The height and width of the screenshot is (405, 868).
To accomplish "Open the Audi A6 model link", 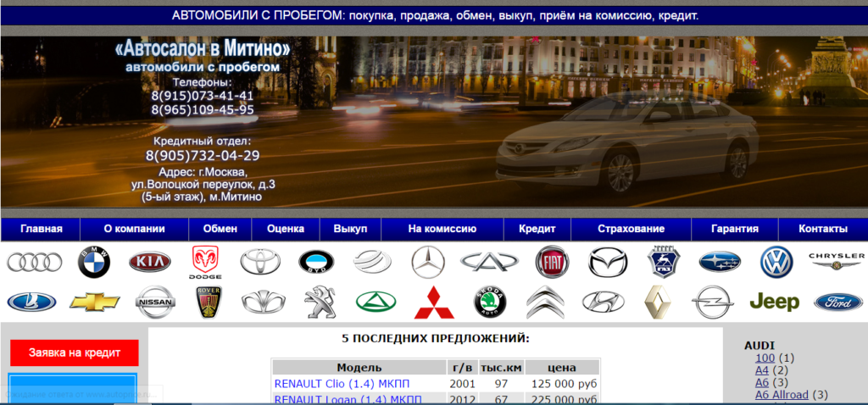I will pos(762,382).
